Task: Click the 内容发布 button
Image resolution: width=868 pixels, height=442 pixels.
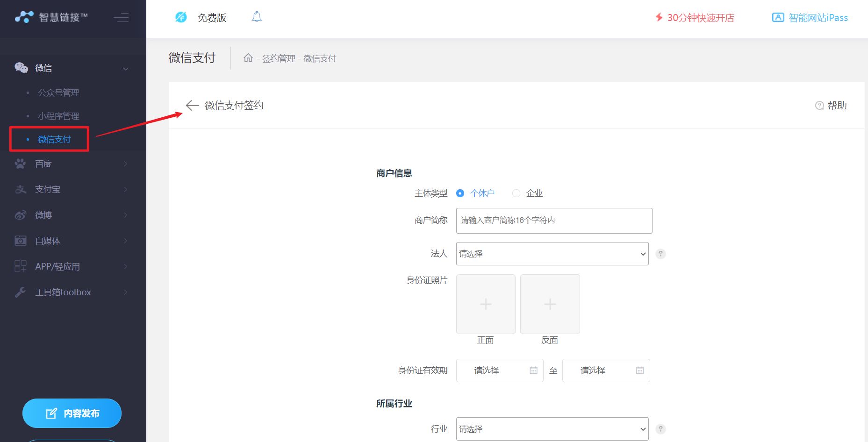Action: click(72, 413)
